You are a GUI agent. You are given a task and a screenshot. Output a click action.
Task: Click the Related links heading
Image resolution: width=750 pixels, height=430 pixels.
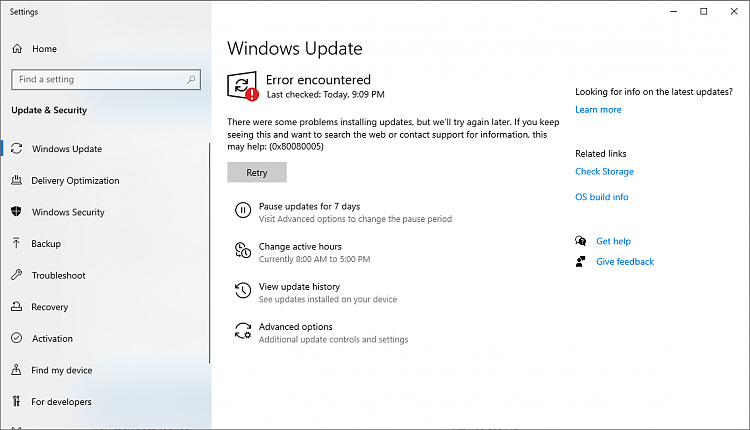(x=600, y=154)
